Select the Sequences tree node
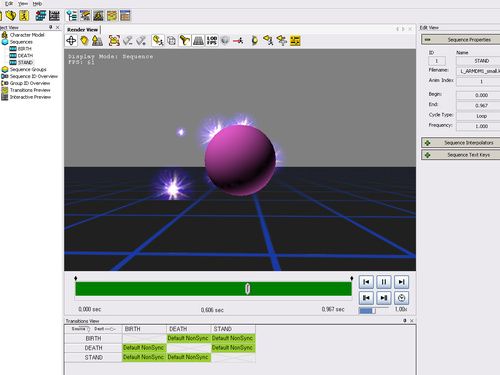The image size is (500, 375). 21,42
